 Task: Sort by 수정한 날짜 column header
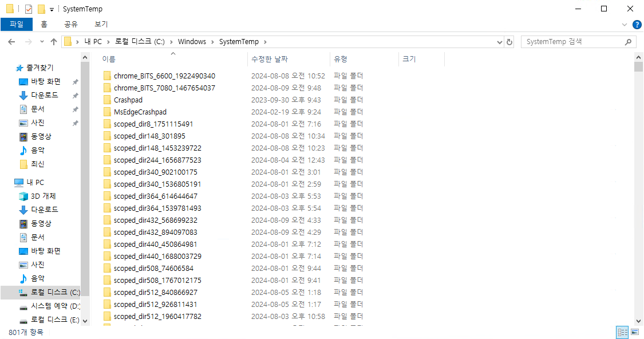tap(270, 59)
